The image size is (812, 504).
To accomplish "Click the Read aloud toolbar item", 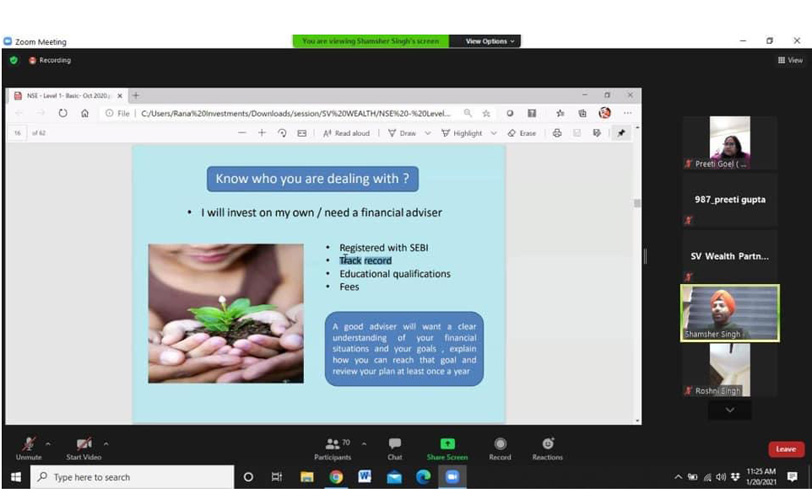I will point(346,133).
